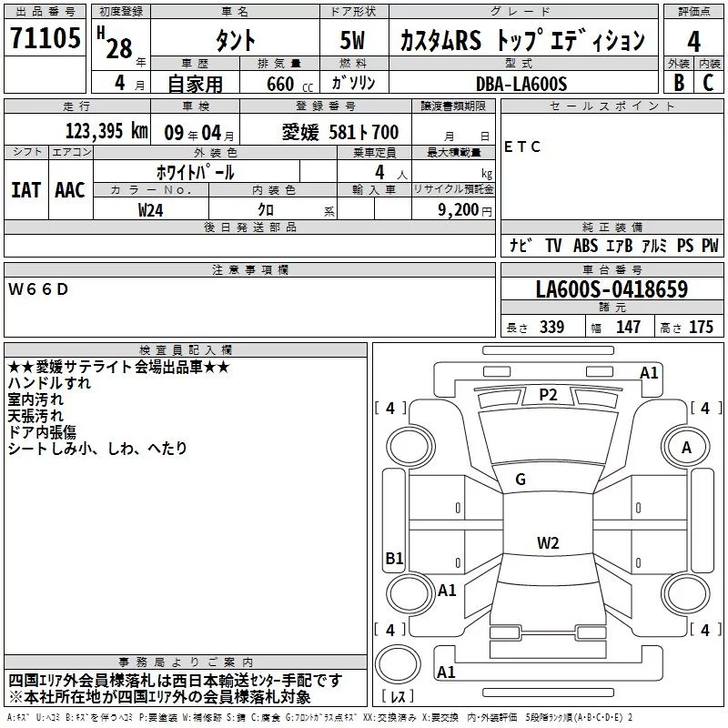728x728 pixels.
Task: Click the recycle deposit 9,200 yen cell
Action: [x=453, y=209]
